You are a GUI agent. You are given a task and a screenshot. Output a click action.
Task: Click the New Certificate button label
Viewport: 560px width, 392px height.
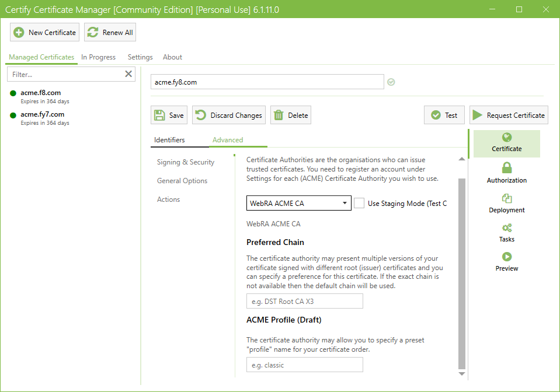click(x=52, y=33)
